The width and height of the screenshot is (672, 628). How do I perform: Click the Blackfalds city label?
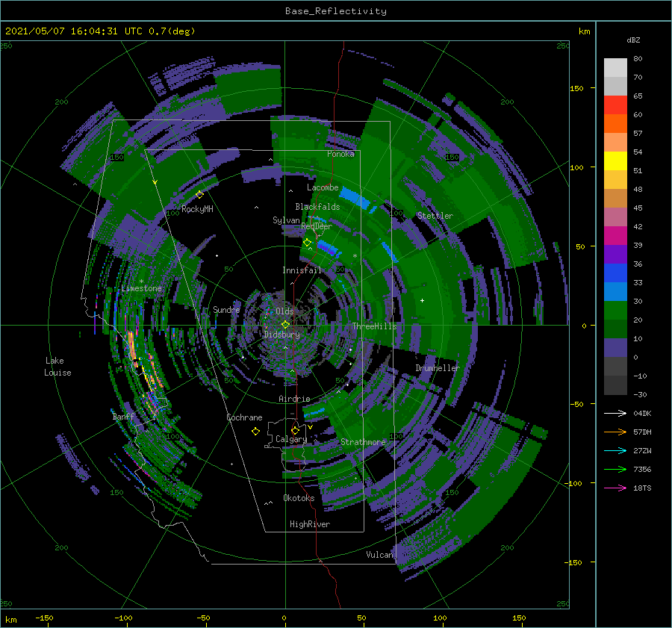pos(317,207)
